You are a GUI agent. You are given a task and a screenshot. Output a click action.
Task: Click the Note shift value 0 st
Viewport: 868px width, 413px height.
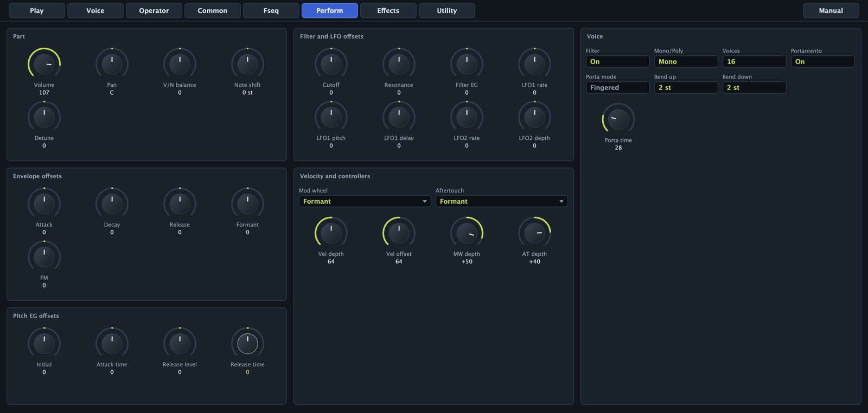tap(247, 93)
